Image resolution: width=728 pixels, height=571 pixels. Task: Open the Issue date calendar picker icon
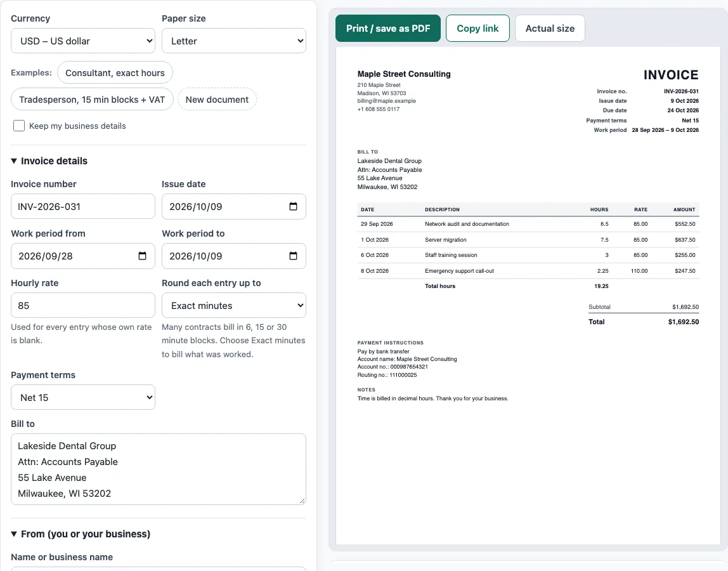tap(293, 206)
